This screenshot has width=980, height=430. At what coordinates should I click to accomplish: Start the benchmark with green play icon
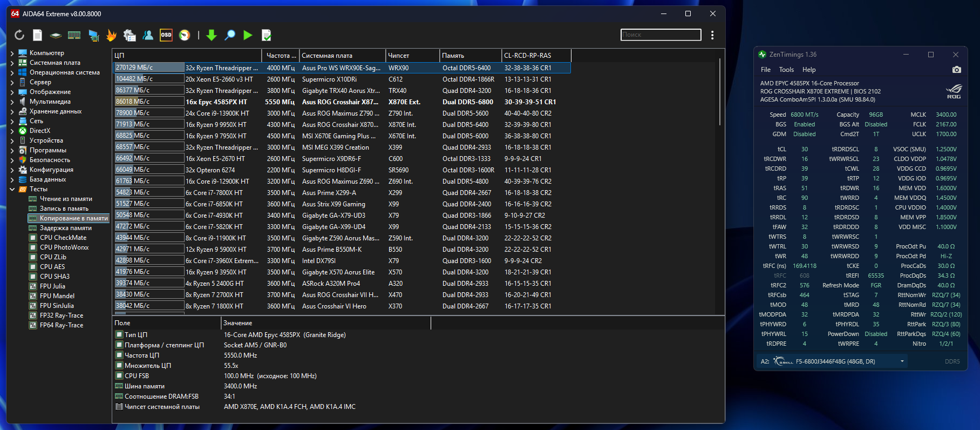248,35
